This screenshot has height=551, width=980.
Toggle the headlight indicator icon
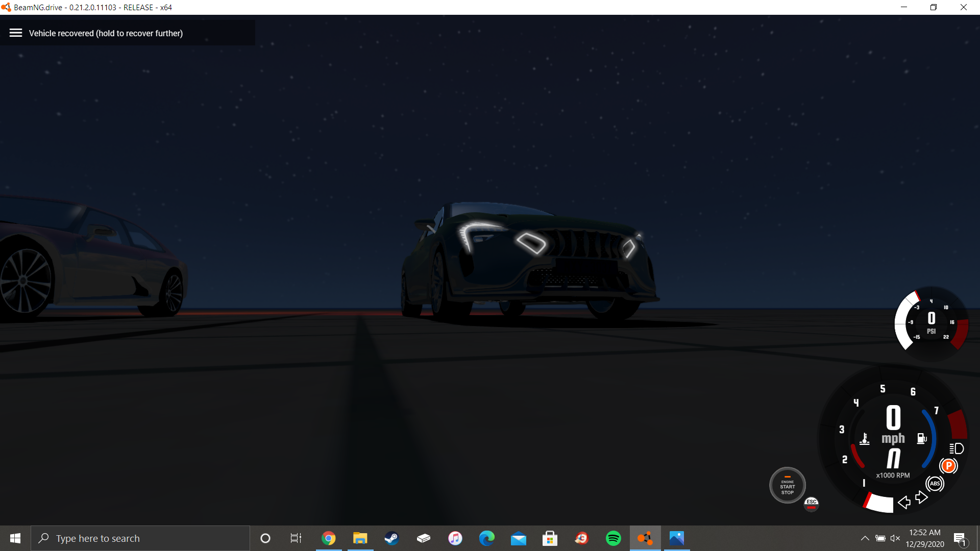[x=957, y=448]
